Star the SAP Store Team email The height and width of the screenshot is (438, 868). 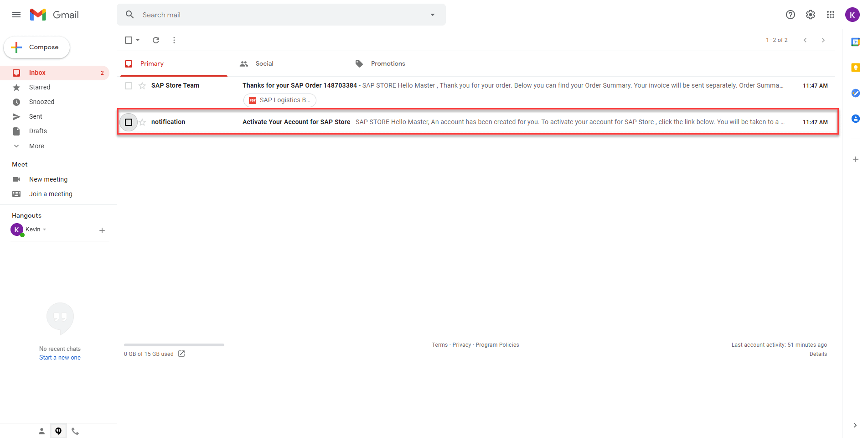(142, 86)
